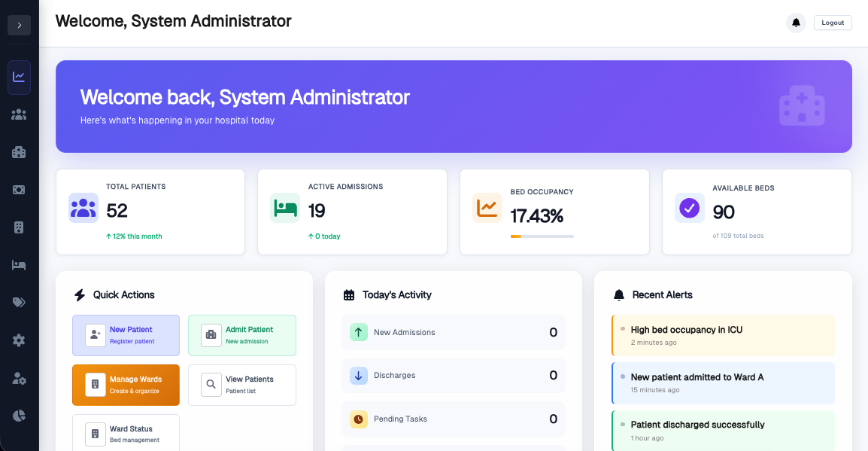Click Ward Status quick action
Image resolution: width=868 pixels, height=451 pixels.
(x=126, y=433)
